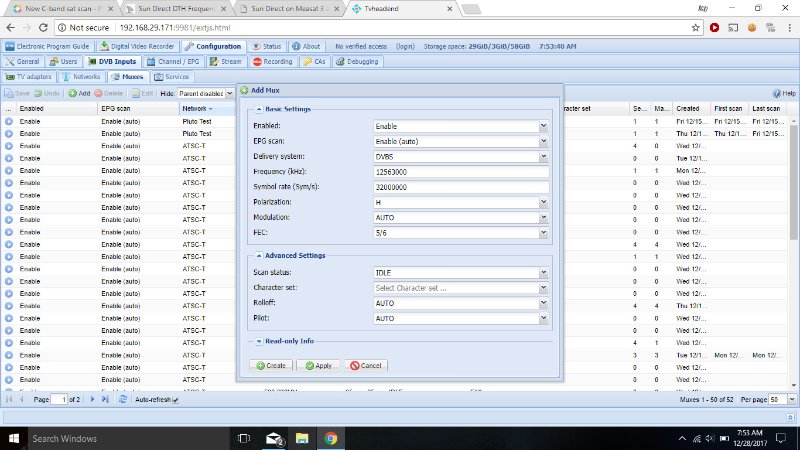Image resolution: width=800 pixels, height=450 pixels.
Task: Click the page number input field
Action: (x=60, y=399)
